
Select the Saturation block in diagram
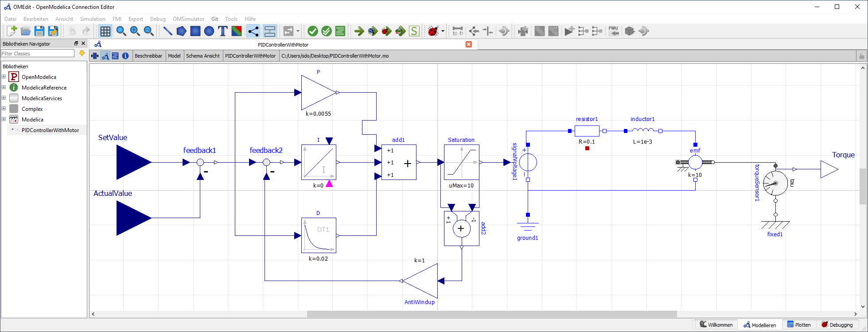click(x=461, y=162)
